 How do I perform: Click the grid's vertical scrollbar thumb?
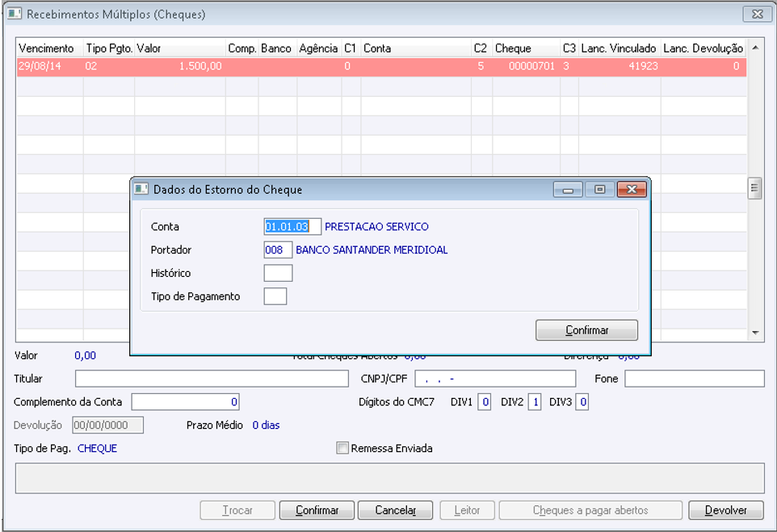click(754, 188)
